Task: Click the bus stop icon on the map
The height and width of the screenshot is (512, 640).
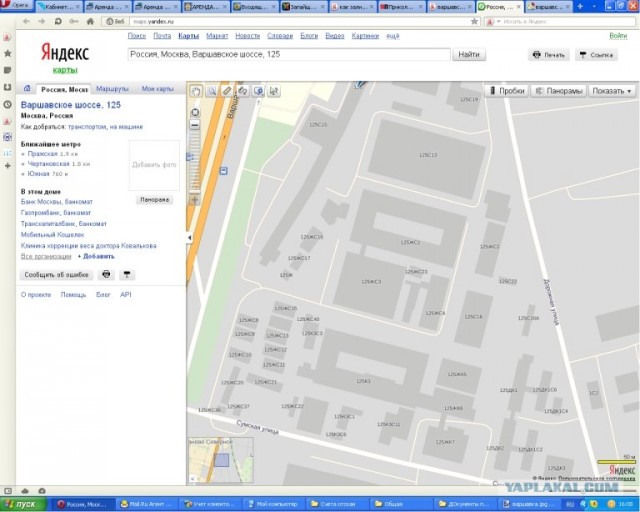Action: (224, 171)
